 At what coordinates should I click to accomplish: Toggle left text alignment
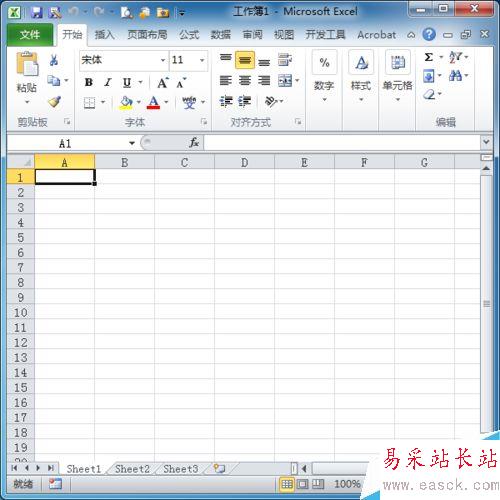[x=226, y=80]
